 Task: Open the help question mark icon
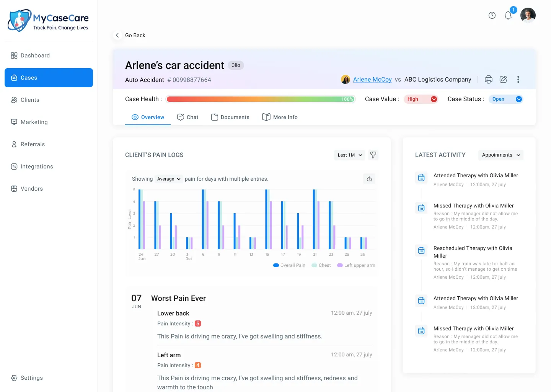(492, 15)
